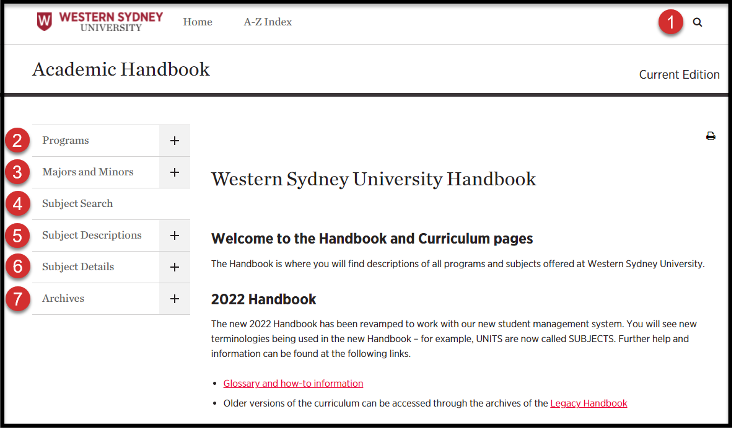The height and width of the screenshot is (428, 732).
Task: Select Programs in the sidebar
Action: point(65,141)
